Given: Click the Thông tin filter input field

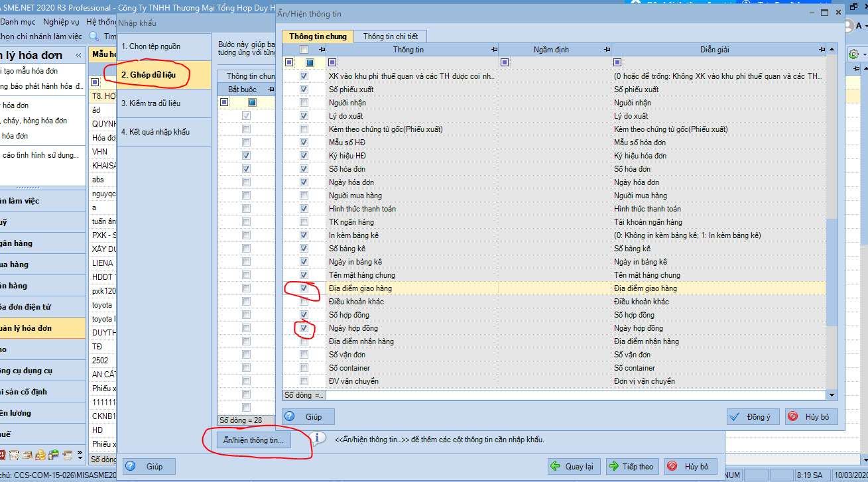Looking at the screenshot, I should pyautogui.click(x=416, y=62).
